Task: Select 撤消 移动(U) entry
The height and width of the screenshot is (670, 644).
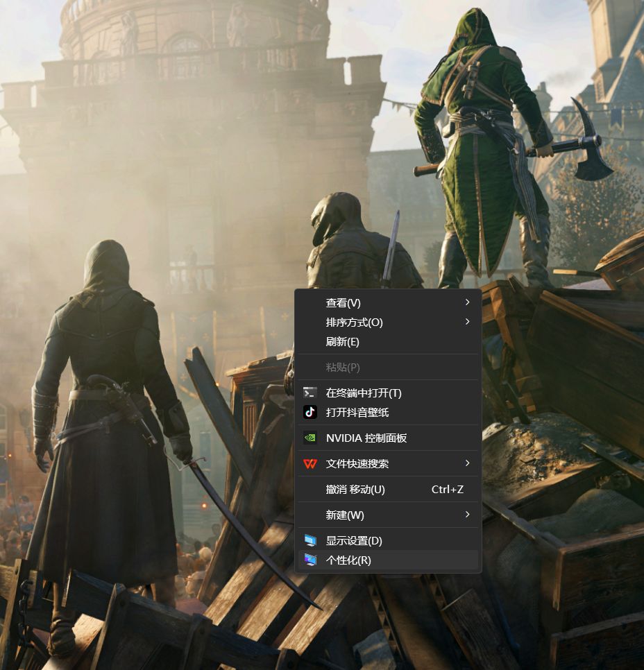Action: pos(388,489)
